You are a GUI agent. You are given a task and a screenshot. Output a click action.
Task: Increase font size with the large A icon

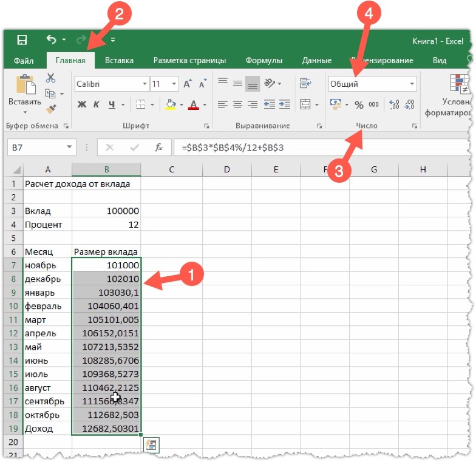click(188, 84)
